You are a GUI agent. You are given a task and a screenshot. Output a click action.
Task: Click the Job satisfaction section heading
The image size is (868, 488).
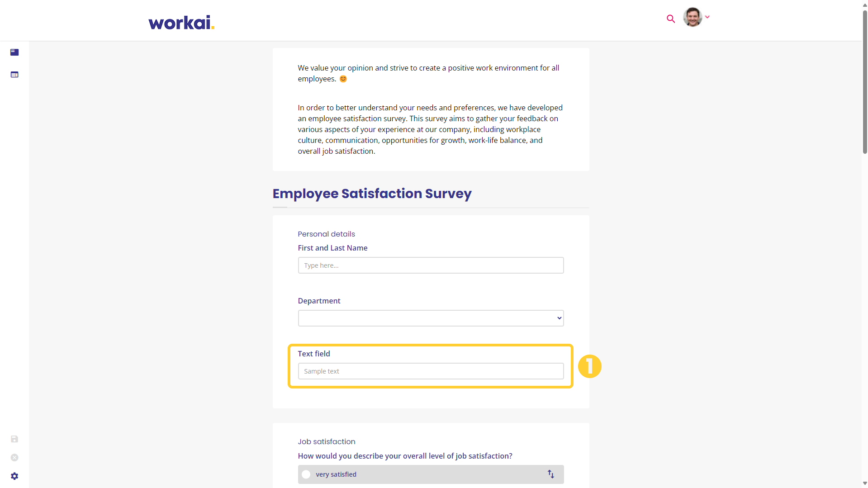click(326, 441)
